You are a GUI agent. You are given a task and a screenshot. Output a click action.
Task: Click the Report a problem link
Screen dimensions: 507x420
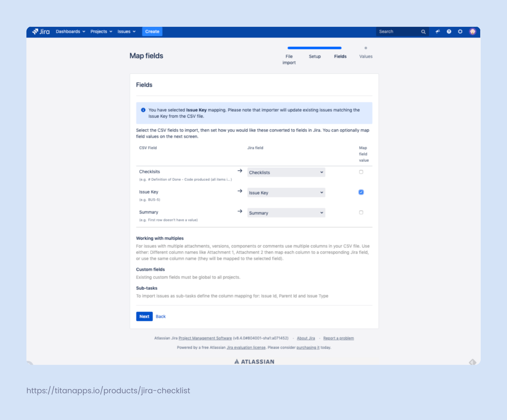click(x=338, y=338)
